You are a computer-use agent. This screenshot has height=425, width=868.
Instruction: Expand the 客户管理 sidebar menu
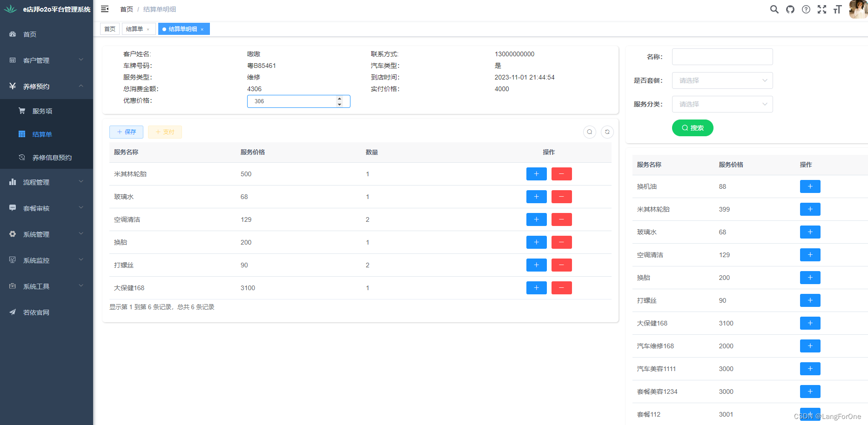pos(47,60)
